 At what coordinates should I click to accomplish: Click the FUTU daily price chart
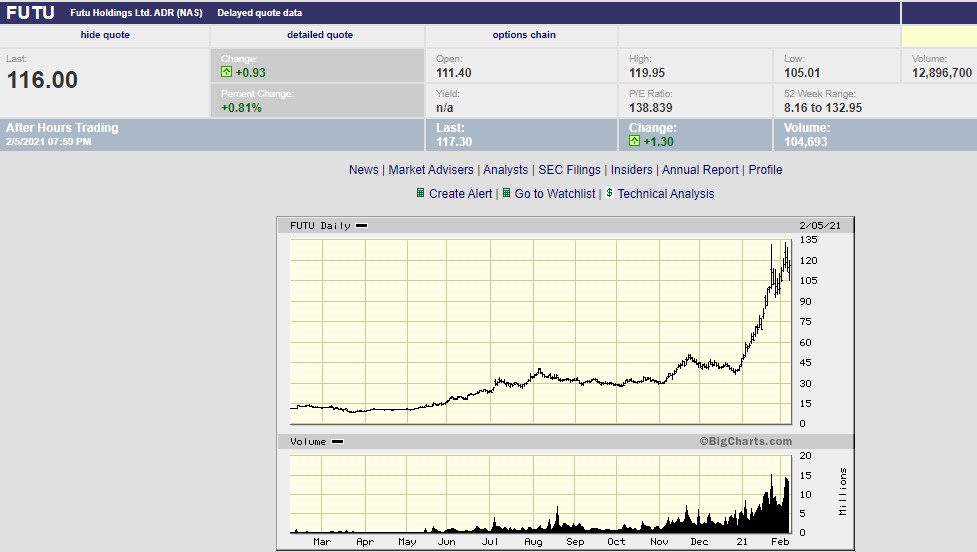540,330
